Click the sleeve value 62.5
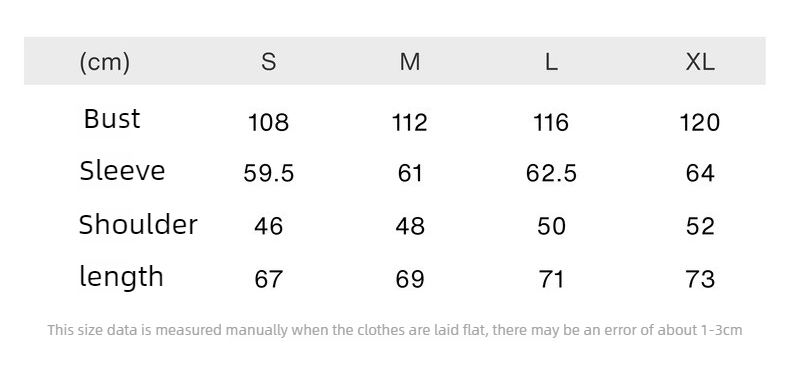 (x=551, y=173)
